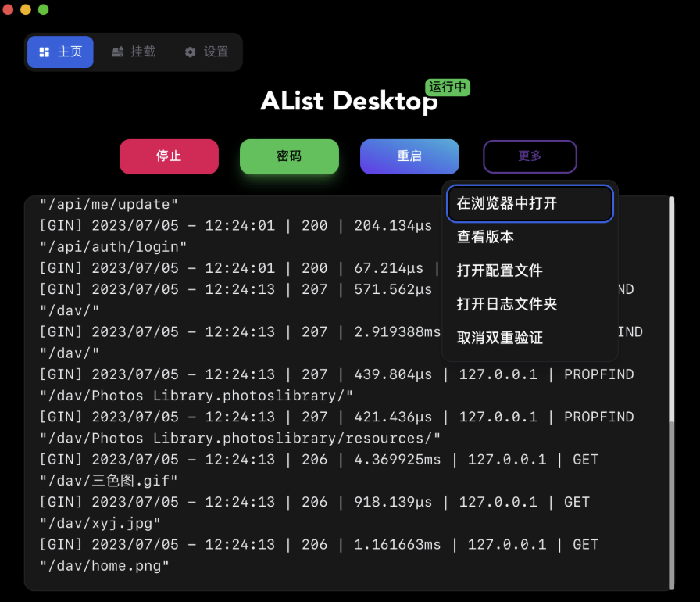700x602 pixels.
Task: Click the green zoom window button
Action: coord(43,9)
